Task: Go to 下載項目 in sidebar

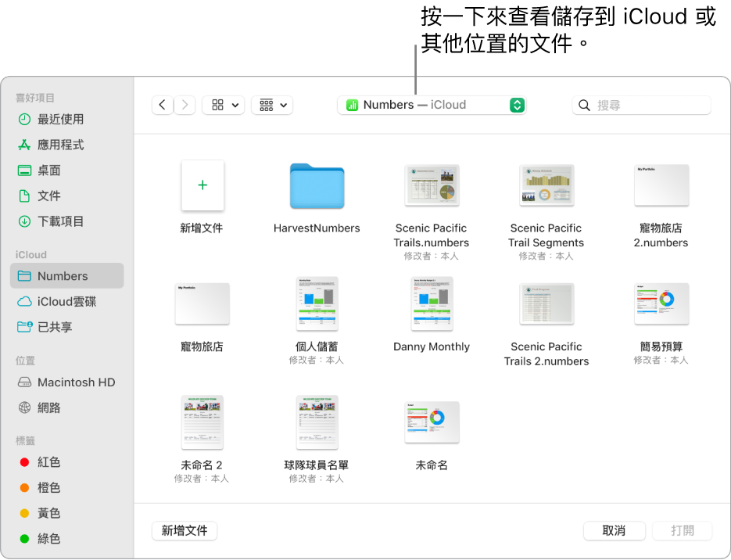Action: pyautogui.click(x=60, y=221)
